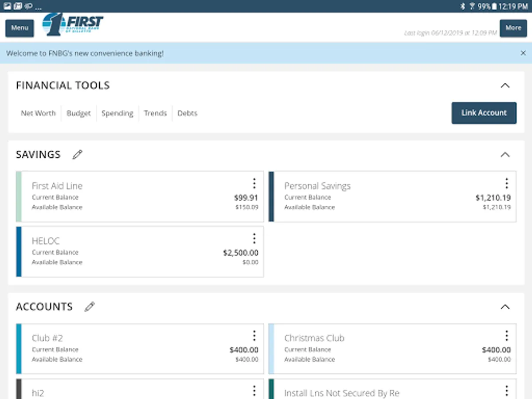Image resolution: width=532 pixels, height=399 pixels.
Task: Open options menu for Club #2
Action: tap(254, 336)
